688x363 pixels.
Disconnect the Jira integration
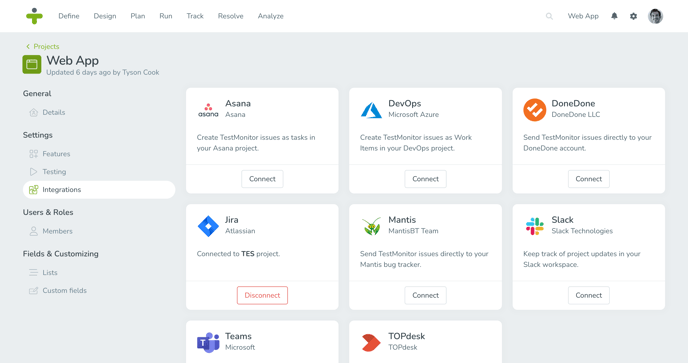pos(262,295)
